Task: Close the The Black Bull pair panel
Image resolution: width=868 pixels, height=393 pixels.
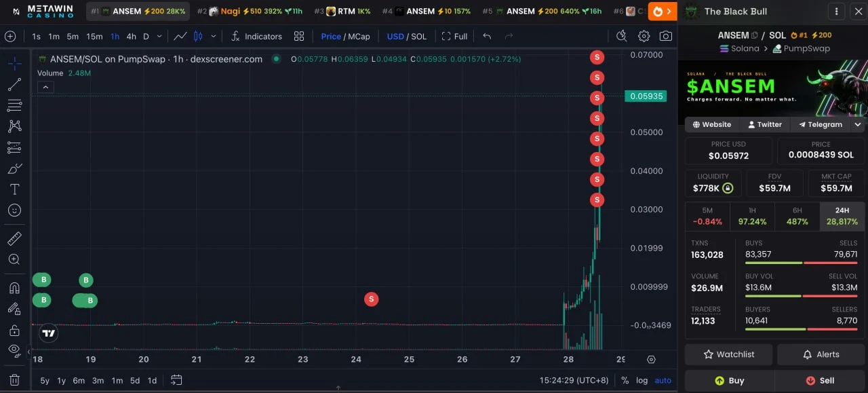Action: tap(858, 11)
